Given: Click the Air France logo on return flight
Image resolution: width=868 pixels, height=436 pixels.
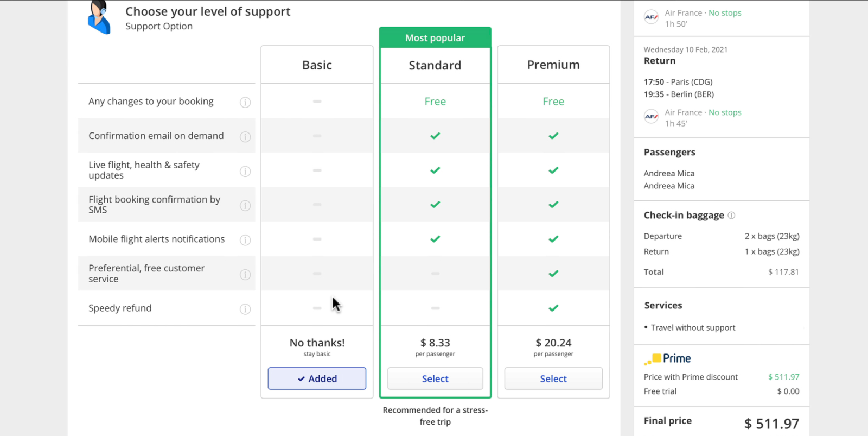Looking at the screenshot, I should [651, 116].
